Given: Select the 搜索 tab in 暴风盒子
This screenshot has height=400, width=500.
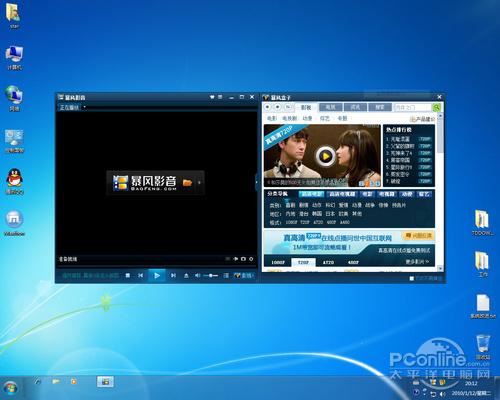Looking at the screenshot, I should coord(380,107).
